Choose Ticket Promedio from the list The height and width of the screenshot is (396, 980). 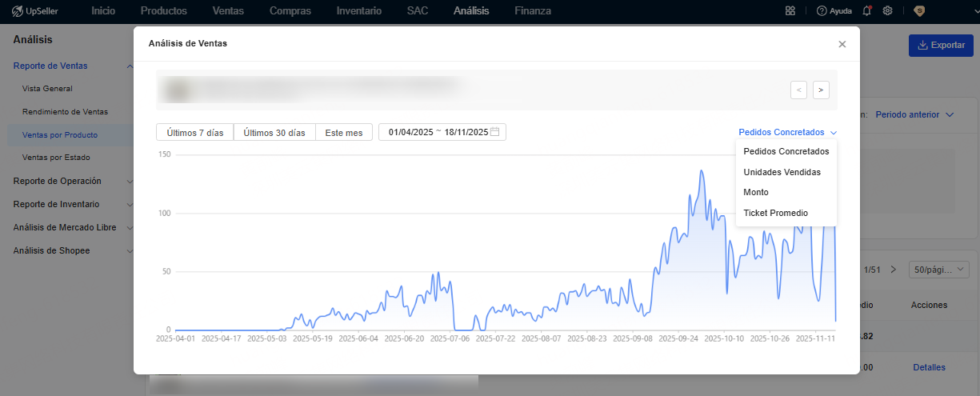[775, 214]
